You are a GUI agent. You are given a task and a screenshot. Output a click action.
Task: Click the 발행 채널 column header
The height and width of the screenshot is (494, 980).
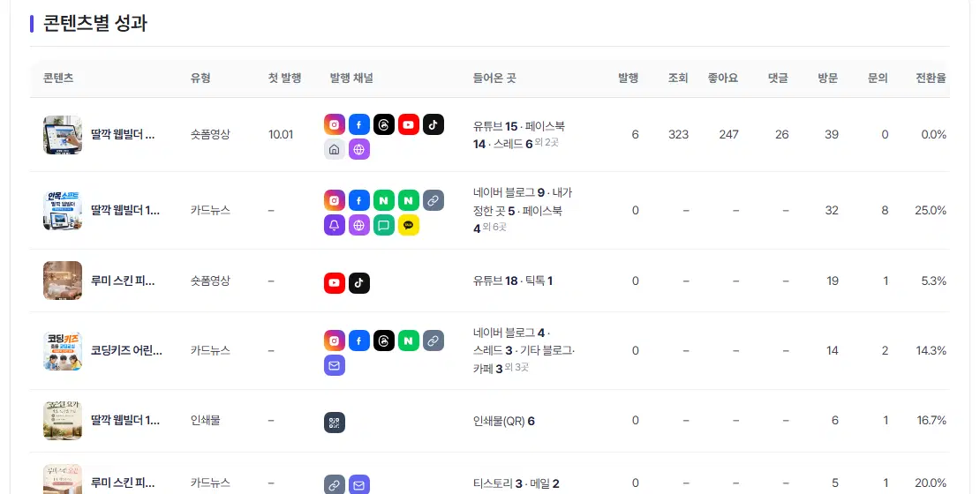pos(351,78)
